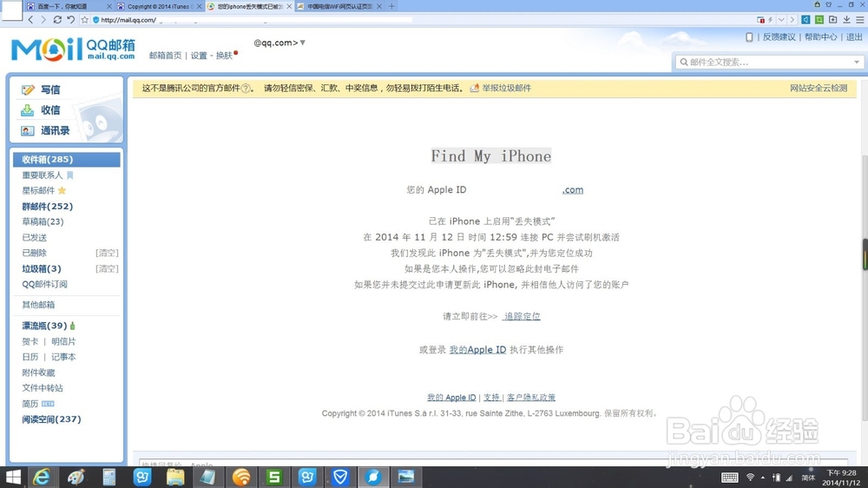Open the popup blocker icon with red badge
The width and height of the screenshot is (868, 488).
coord(760,20)
